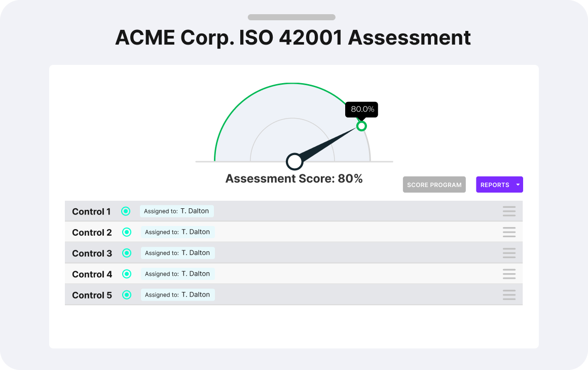Select the Control 3 assignee tag
Screen dimensions: 588x370
point(178,253)
